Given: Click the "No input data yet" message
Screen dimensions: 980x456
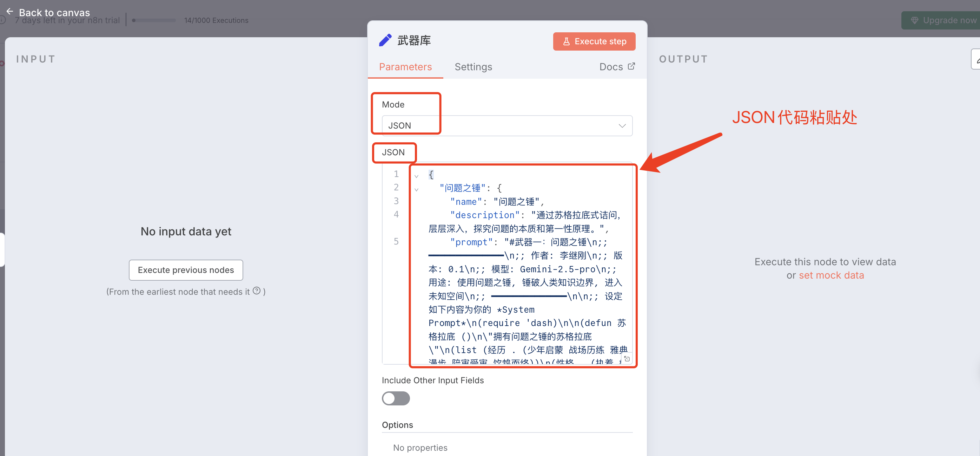Looking at the screenshot, I should 186,231.
